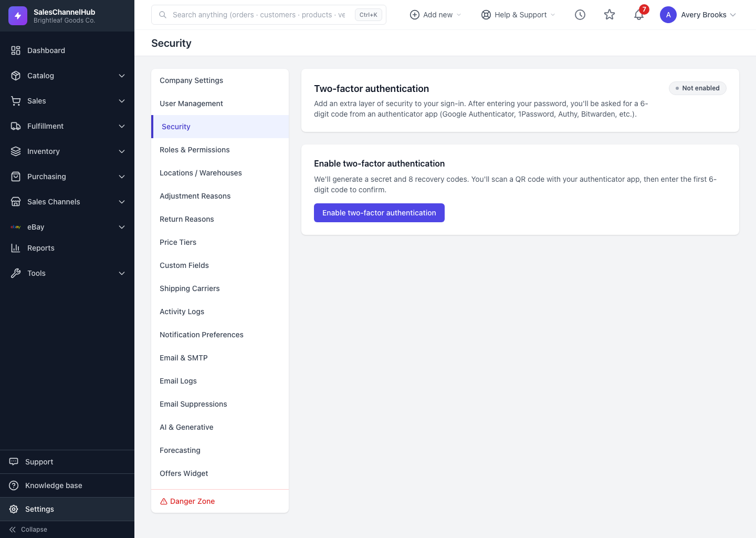Click the Catalog box icon
This screenshot has height=538, width=756.
click(x=16, y=76)
